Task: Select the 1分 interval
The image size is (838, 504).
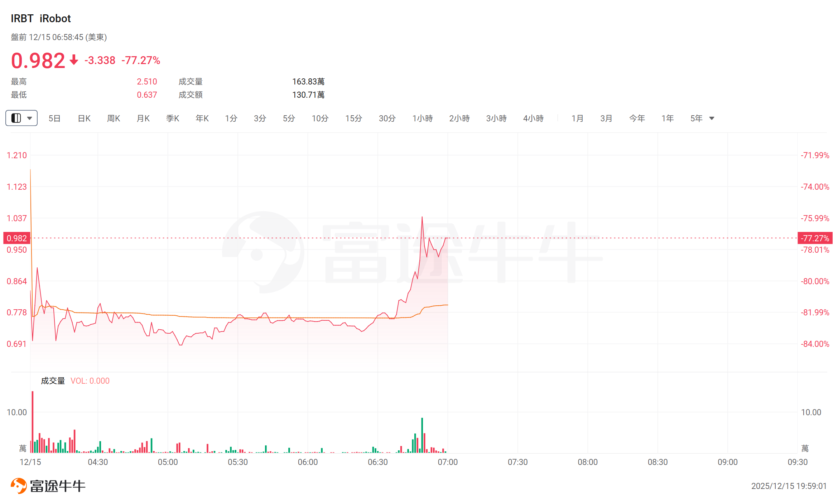Action: click(231, 118)
